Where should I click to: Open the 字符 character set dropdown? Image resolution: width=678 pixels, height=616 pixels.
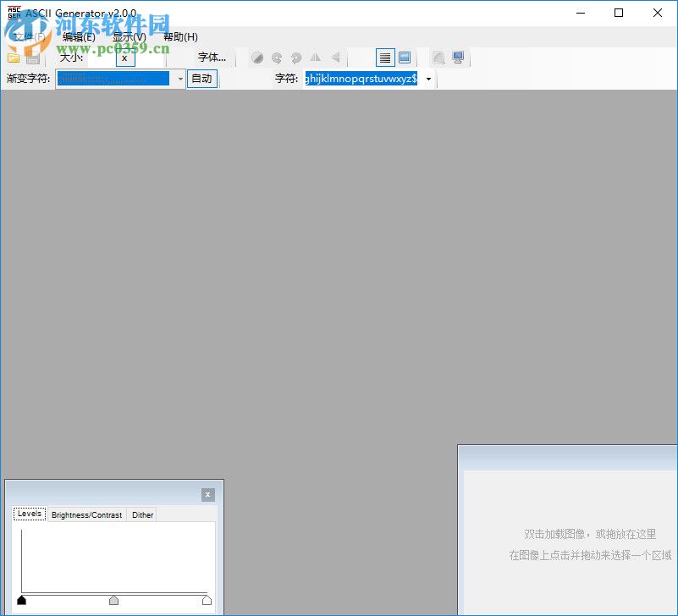[x=428, y=78]
